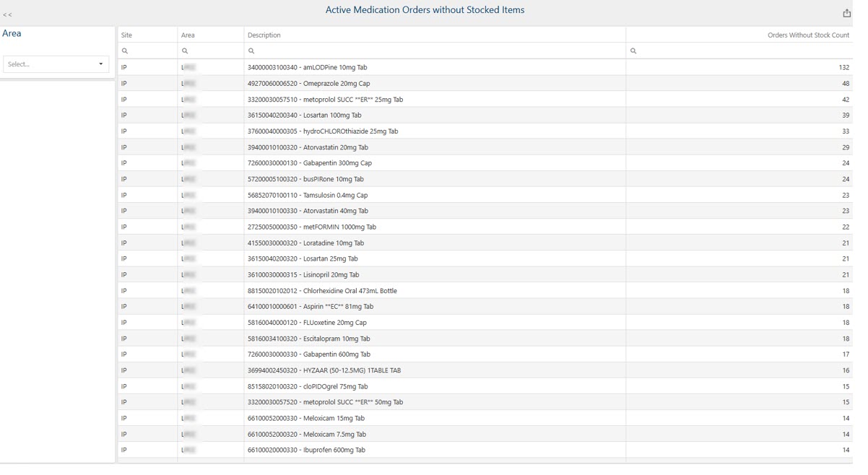
Task: Click the search icon in Site filter
Action: [125, 51]
